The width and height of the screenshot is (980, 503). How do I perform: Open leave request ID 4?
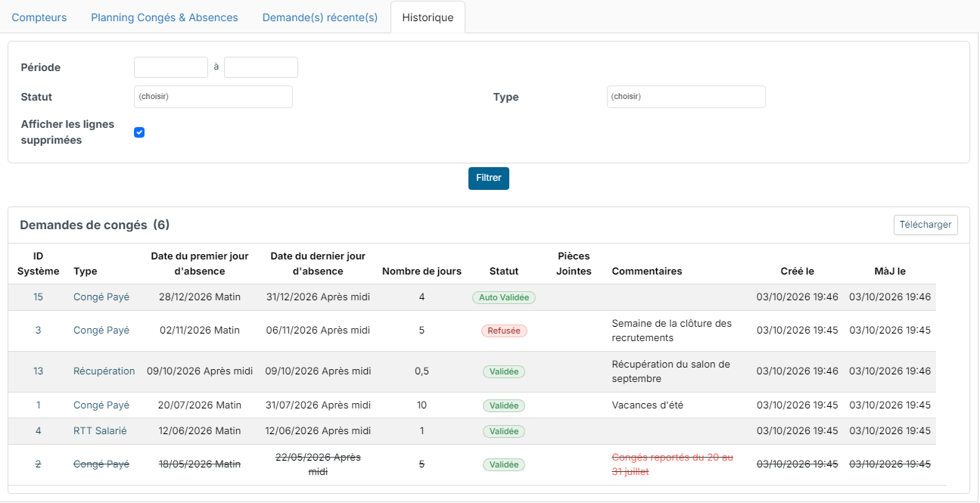click(38, 431)
